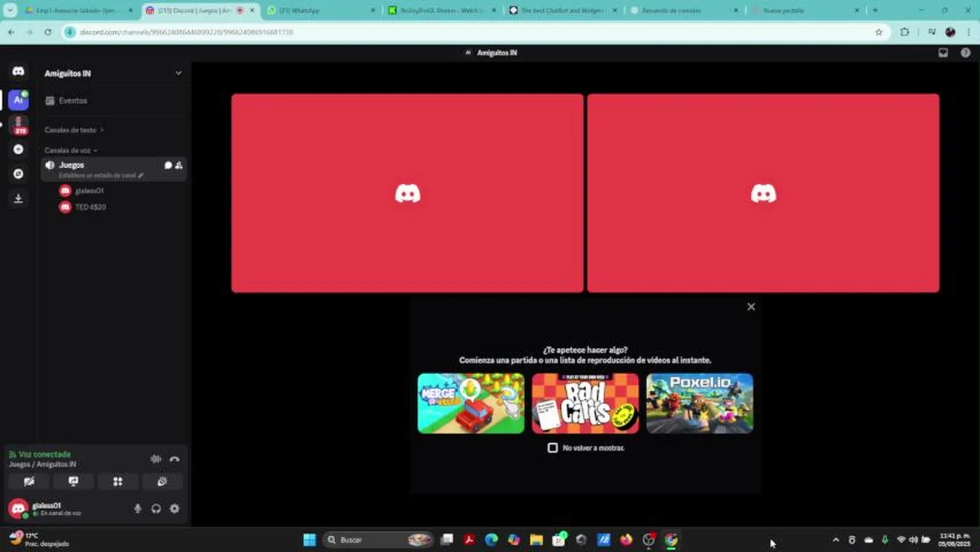Launch the Poxel.io activity
Image resolution: width=980 pixels, height=552 pixels.
[x=699, y=403]
